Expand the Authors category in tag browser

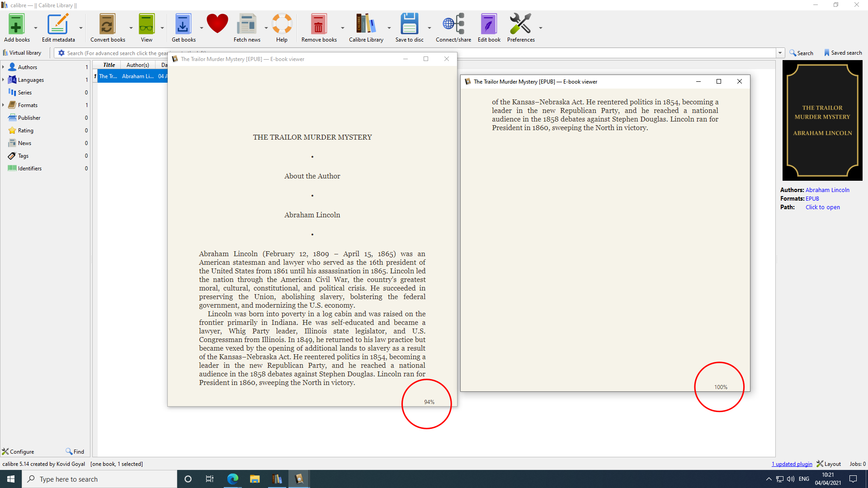point(3,67)
